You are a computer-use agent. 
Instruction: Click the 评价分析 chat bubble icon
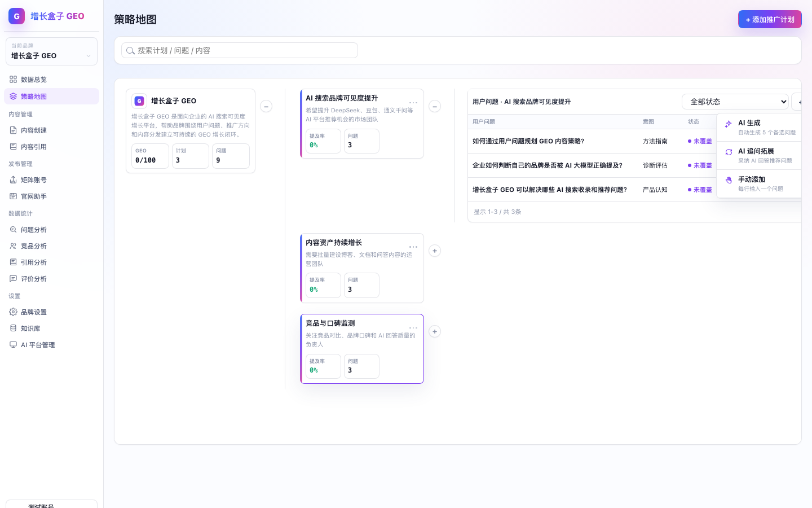point(13,279)
